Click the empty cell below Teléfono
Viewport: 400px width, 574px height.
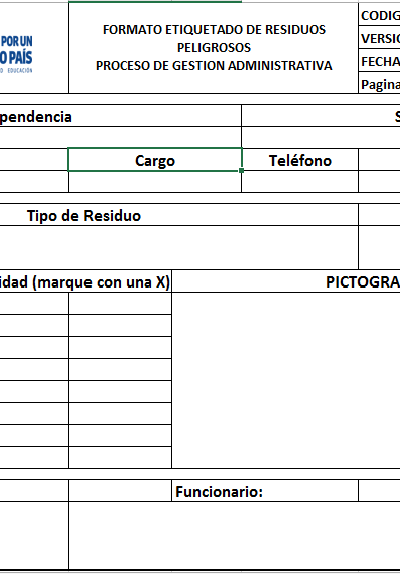point(300,182)
